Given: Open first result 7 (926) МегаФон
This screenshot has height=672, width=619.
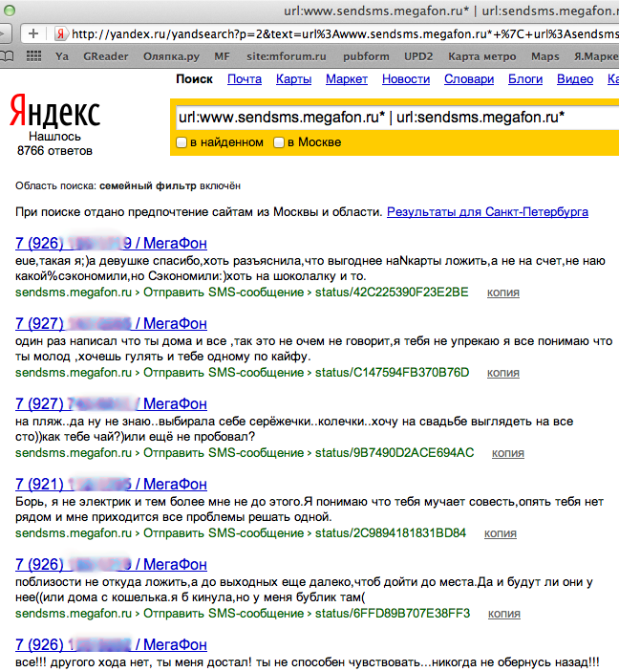Looking at the screenshot, I should [x=111, y=243].
